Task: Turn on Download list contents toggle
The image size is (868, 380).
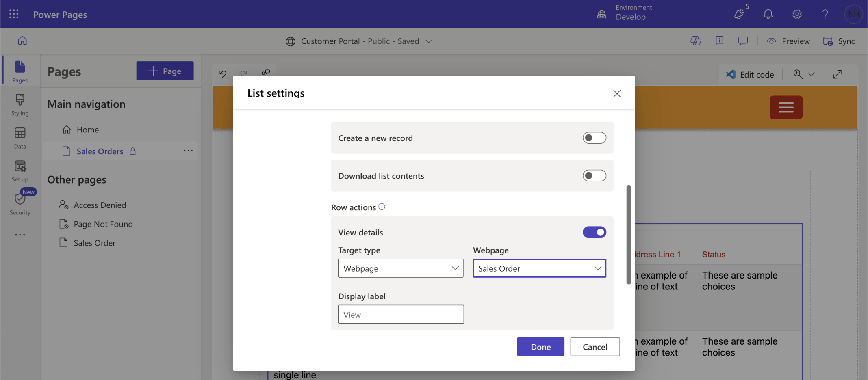Action: pos(594,176)
